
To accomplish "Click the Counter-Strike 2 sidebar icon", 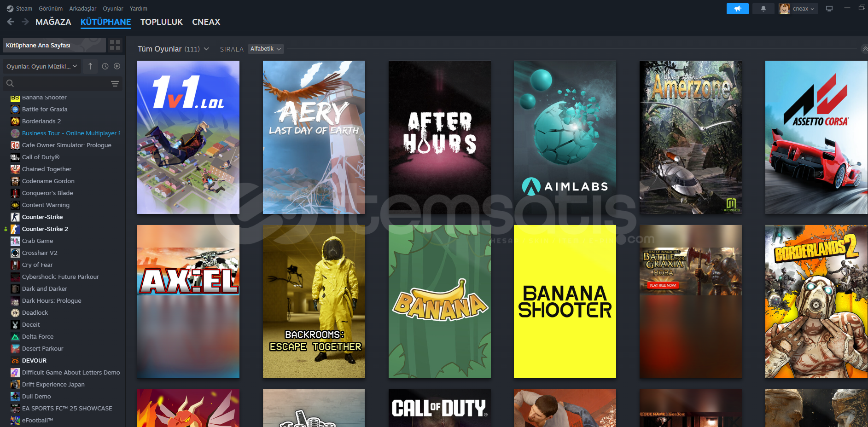I will click(x=15, y=229).
